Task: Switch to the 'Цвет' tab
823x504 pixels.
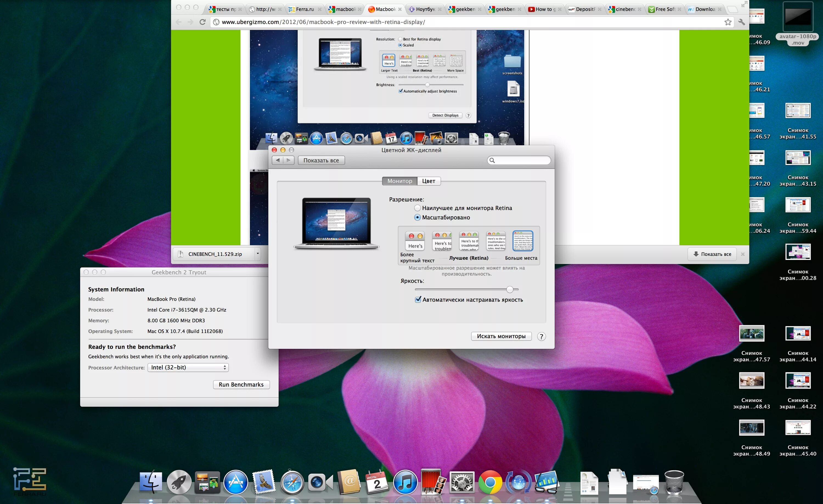Action: [429, 181]
